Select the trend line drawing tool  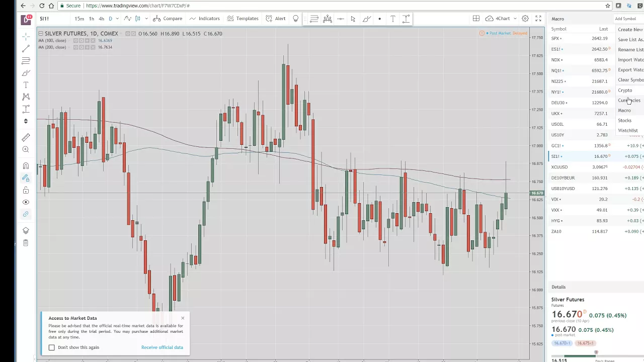coord(26,49)
